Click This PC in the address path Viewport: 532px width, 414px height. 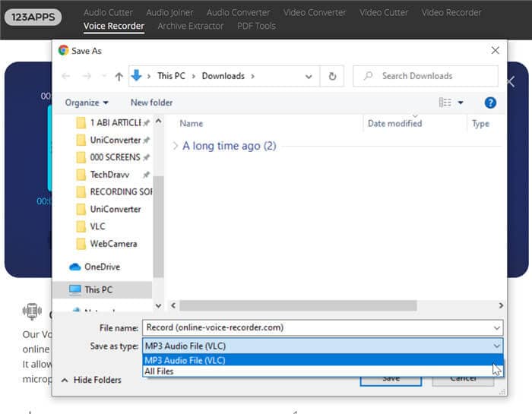(171, 76)
